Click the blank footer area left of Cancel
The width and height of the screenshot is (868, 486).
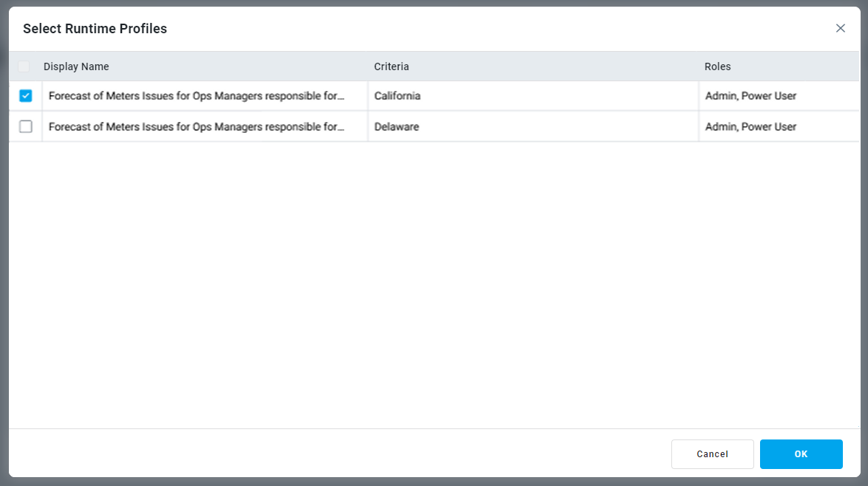click(333, 454)
